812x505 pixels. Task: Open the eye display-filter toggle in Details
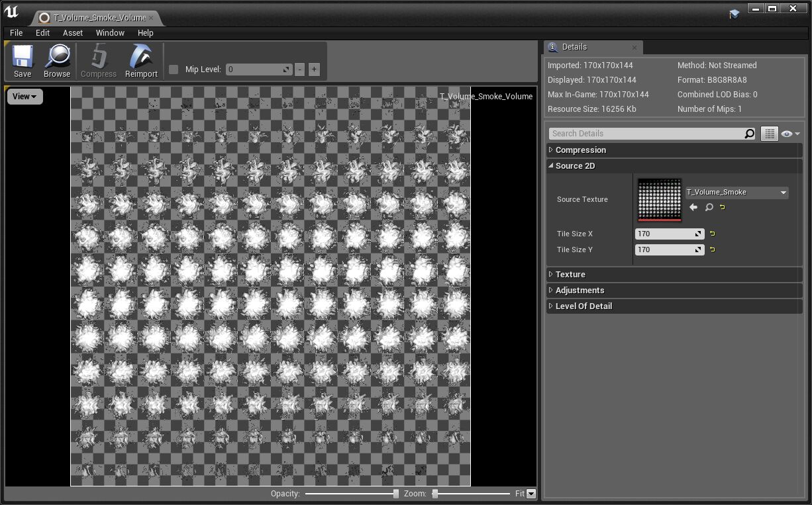[787, 133]
